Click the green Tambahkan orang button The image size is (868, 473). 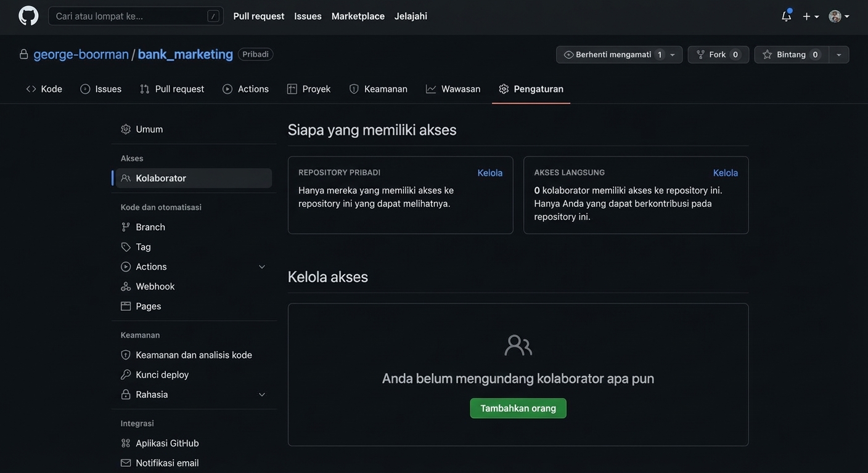(x=518, y=408)
